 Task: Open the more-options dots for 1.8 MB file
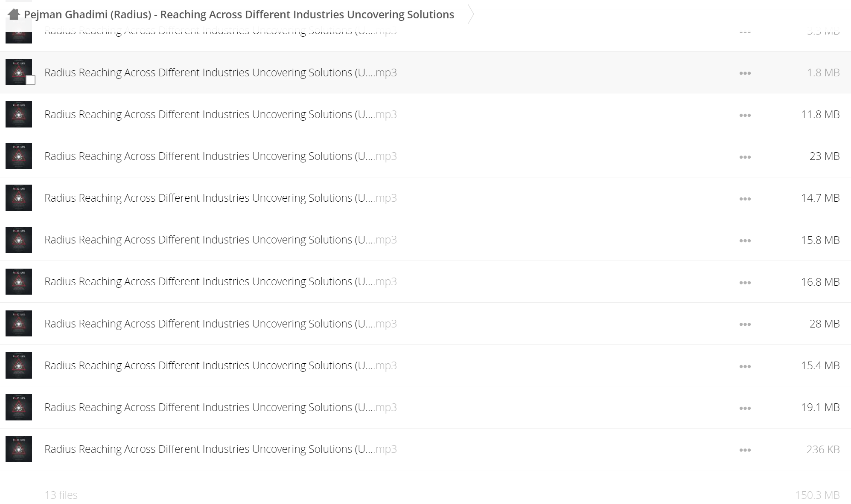click(745, 73)
